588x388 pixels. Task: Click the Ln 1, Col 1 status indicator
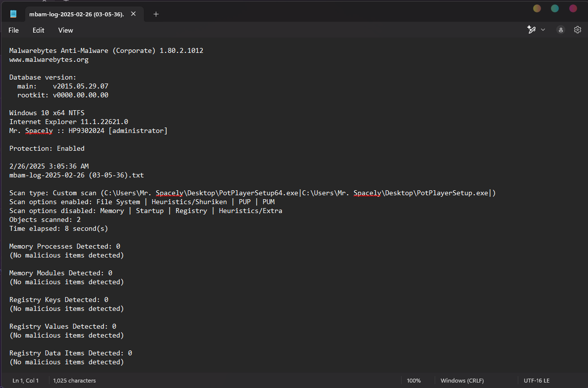(x=26, y=381)
